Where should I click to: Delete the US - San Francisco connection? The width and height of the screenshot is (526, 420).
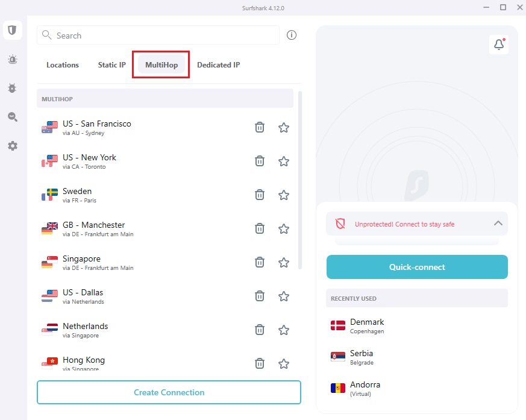pyautogui.click(x=260, y=128)
